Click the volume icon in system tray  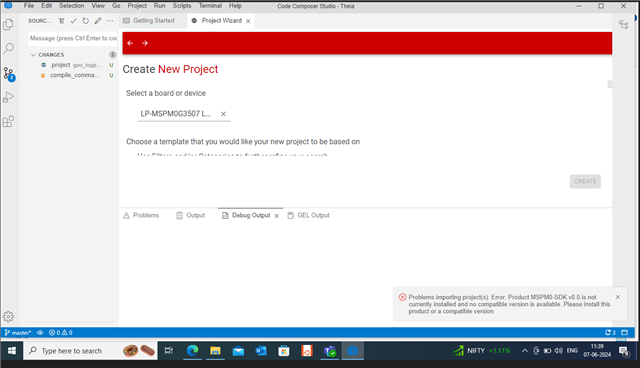click(x=558, y=351)
